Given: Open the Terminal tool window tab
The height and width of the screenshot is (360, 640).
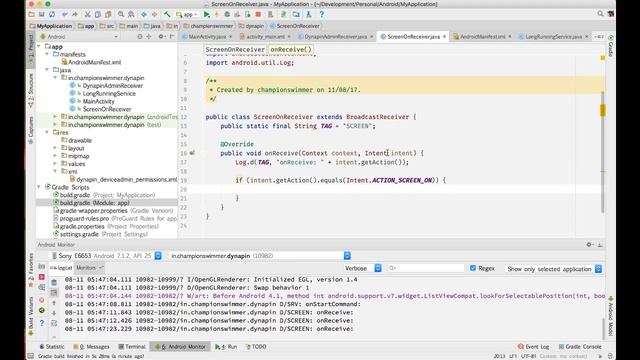Looking at the screenshot, I should (131, 347).
